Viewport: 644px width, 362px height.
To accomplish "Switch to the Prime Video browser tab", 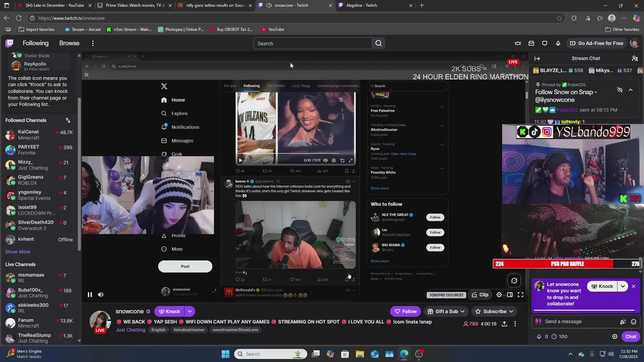I will 133,6.
